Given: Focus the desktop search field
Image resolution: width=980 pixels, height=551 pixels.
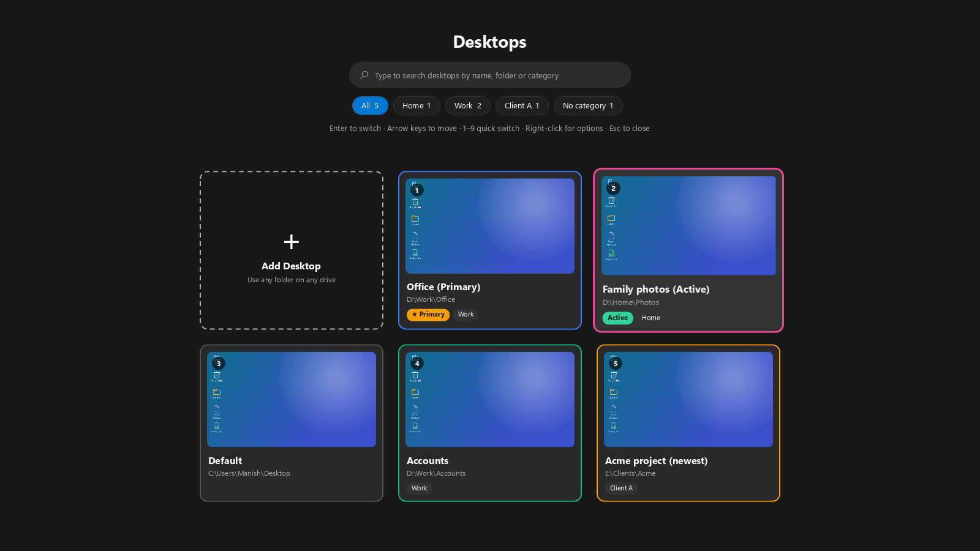Looking at the screenshot, I should click(490, 75).
